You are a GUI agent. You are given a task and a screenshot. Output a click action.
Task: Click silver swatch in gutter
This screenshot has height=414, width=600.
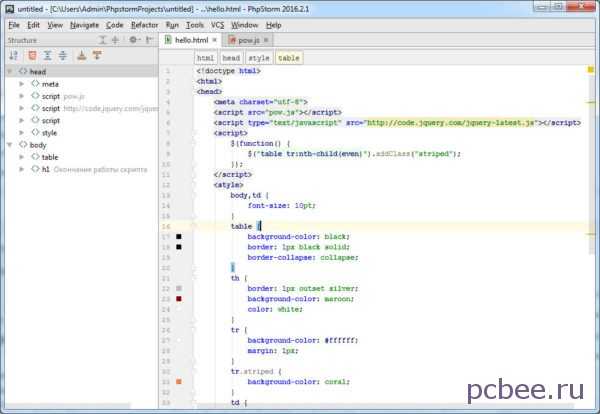click(x=179, y=288)
